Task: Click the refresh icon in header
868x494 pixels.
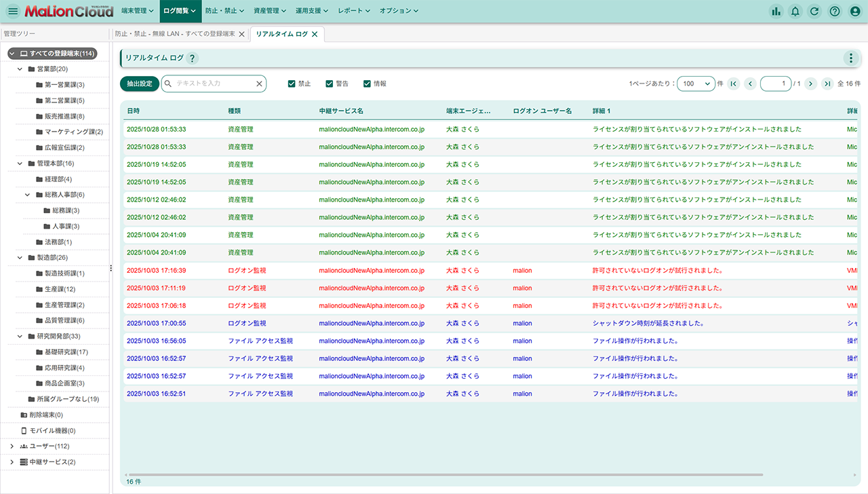Action: 814,11
